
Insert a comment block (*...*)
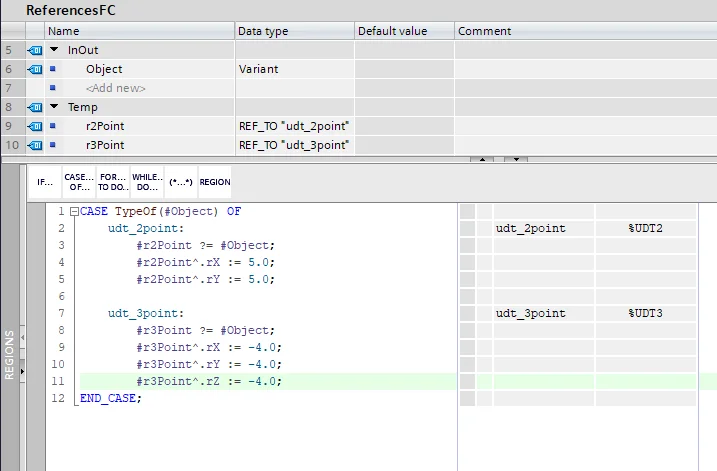click(x=181, y=182)
